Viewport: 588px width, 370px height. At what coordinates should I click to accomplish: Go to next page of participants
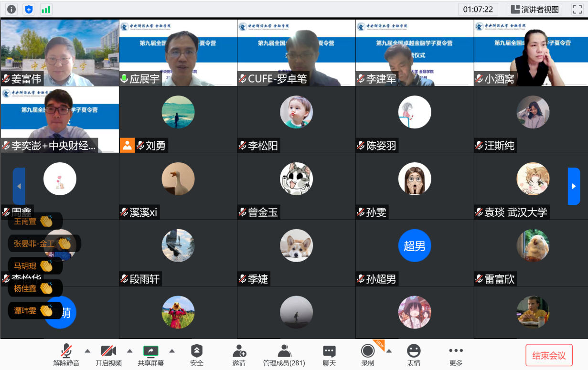click(574, 186)
